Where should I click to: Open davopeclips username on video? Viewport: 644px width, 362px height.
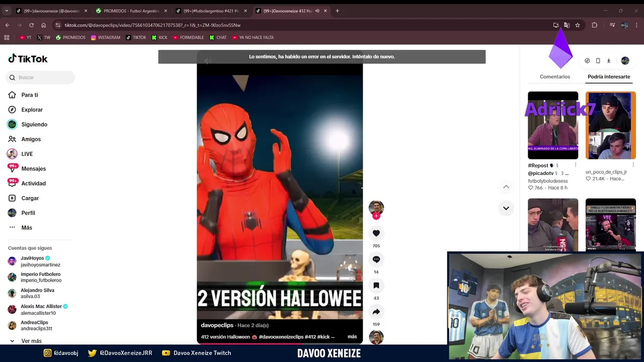point(217,325)
